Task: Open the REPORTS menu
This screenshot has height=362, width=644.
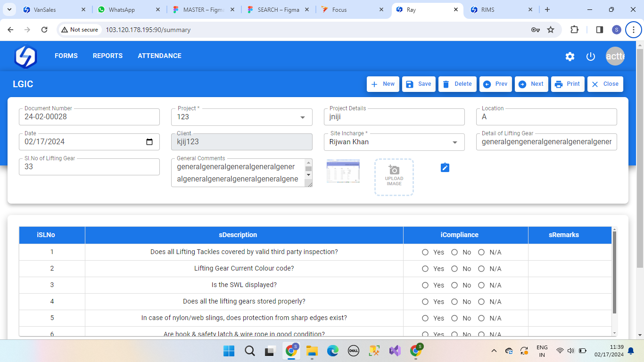Action: click(x=107, y=56)
